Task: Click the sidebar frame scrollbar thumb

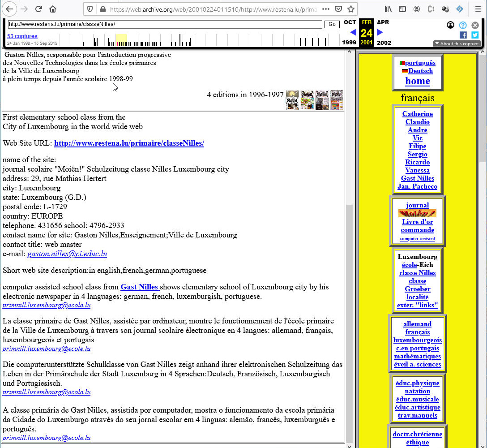Action: coord(483,109)
